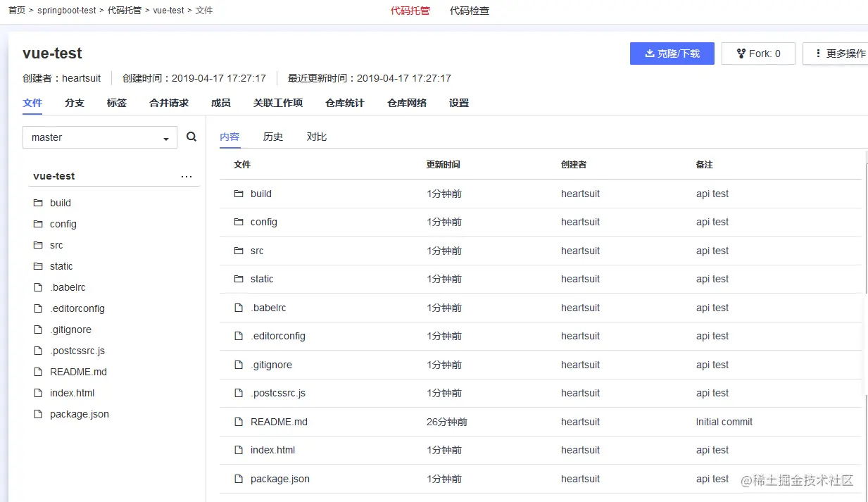
Task: Click the .babelrc file icon in the left tree
Action: (38, 287)
